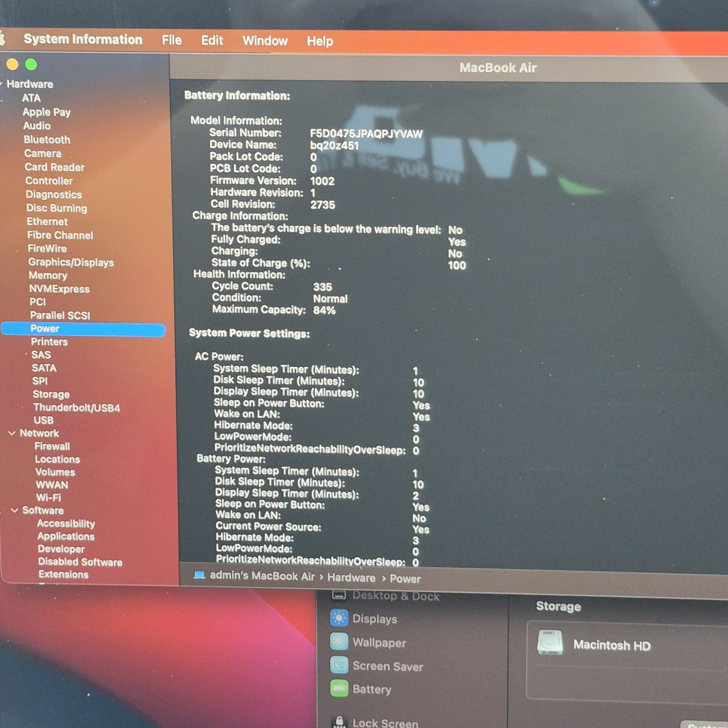728x728 pixels.
Task: Open the Displays settings icon
Action: coord(339,618)
